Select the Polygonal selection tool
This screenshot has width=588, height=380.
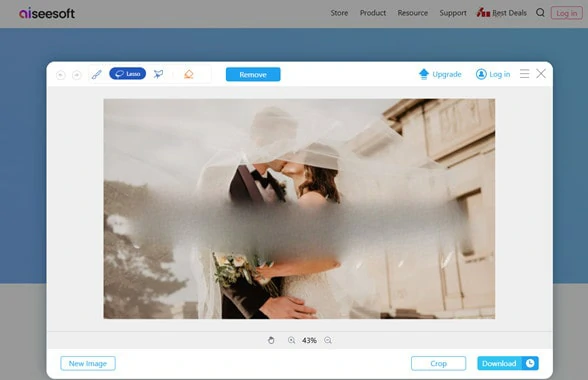point(159,74)
